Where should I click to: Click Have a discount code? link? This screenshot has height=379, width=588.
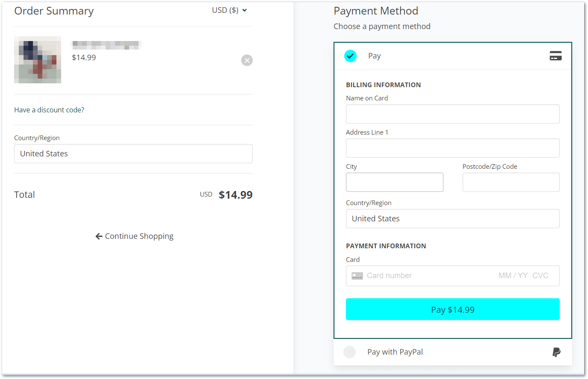[x=49, y=110]
